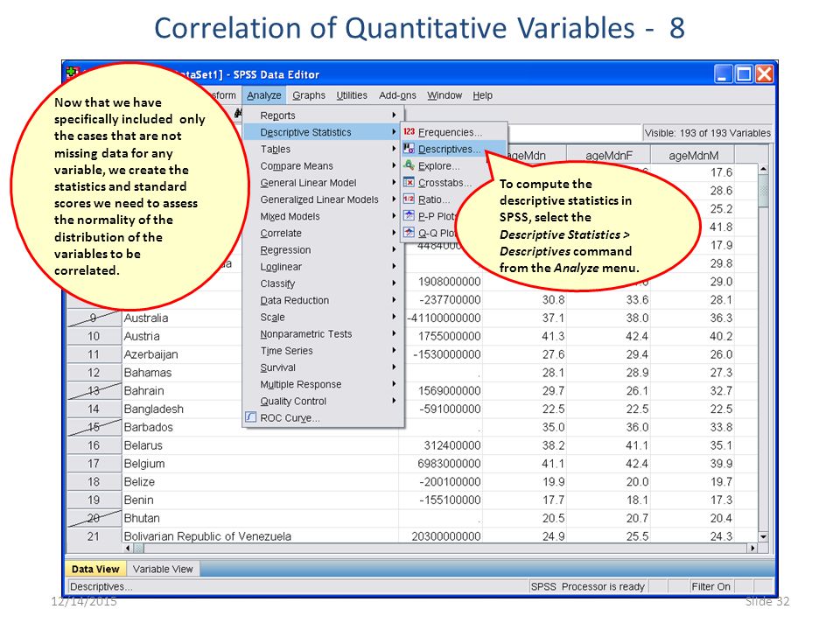Image resolution: width=840 pixels, height=630 pixels.
Task: Open the Quality Control submenu
Action: 323,401
